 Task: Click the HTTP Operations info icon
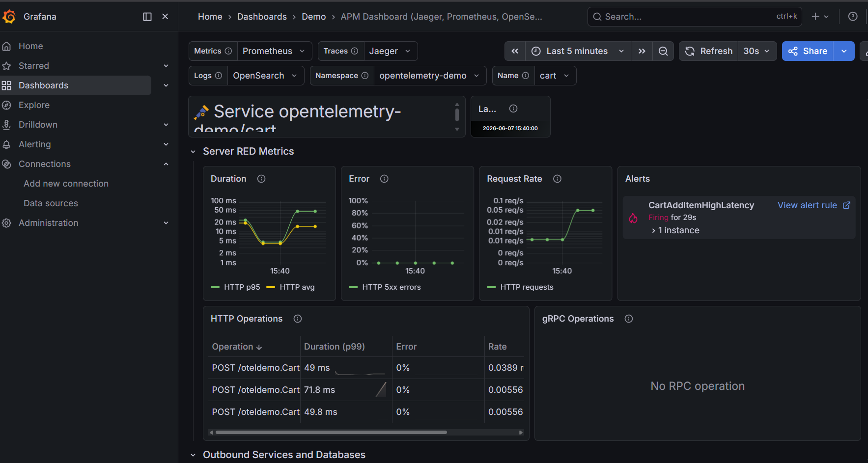pyautogui.click(x=298, y=319)
